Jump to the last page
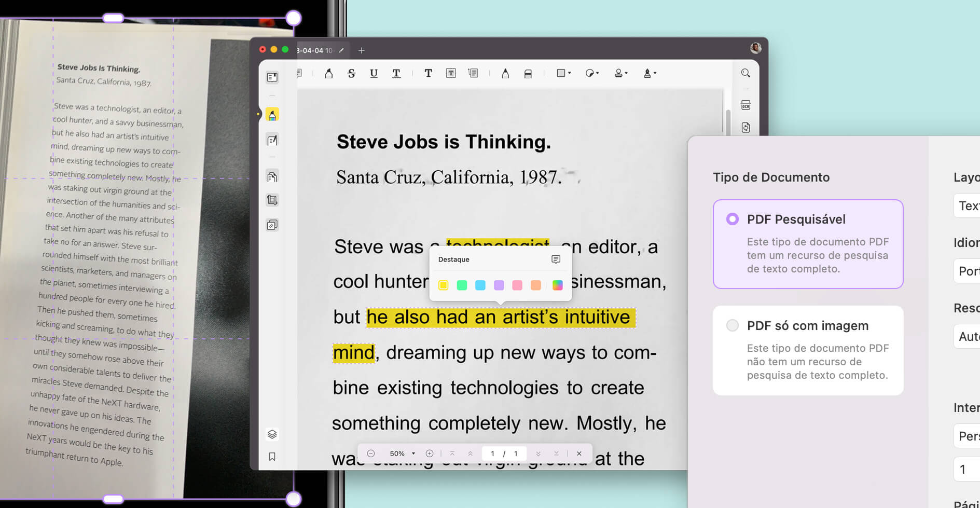 (x=556, y=454)
